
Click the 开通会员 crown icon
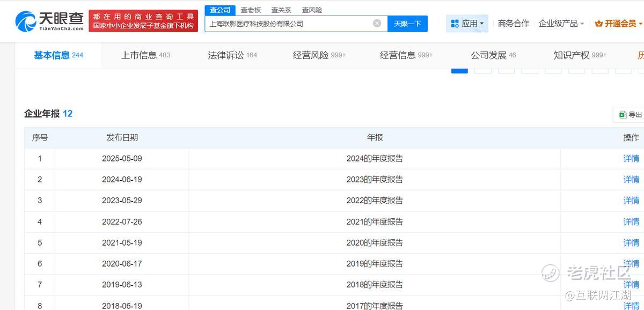click(599, 24)
